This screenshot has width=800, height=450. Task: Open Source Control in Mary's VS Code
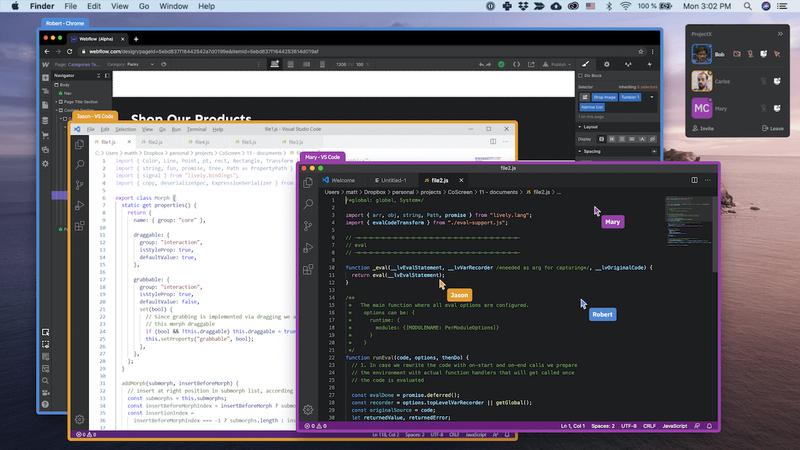pos(308,226)
